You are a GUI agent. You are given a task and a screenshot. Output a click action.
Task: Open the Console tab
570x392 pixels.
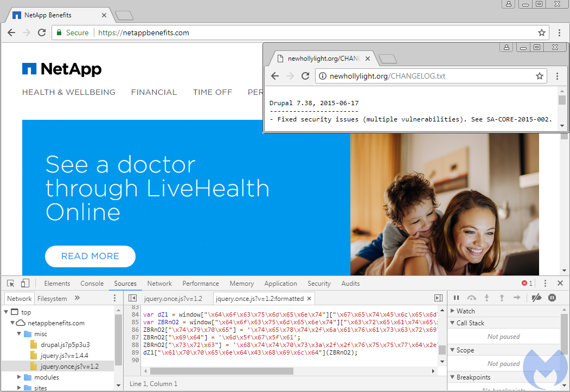coord(92,284)
